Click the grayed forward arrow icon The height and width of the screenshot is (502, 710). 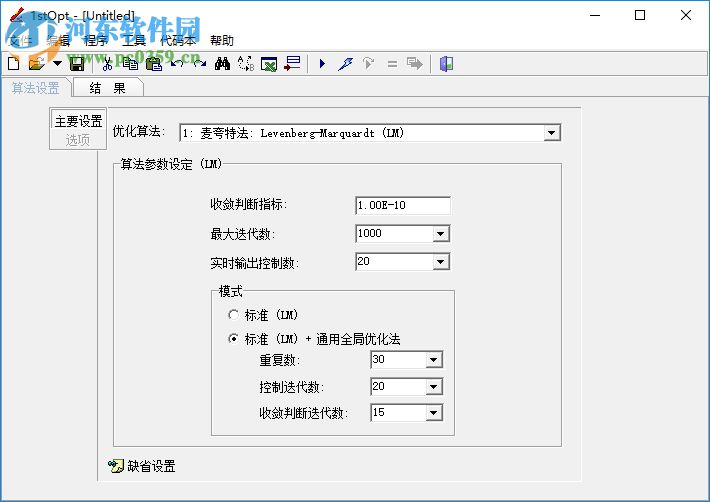click(x=414, y=64)
